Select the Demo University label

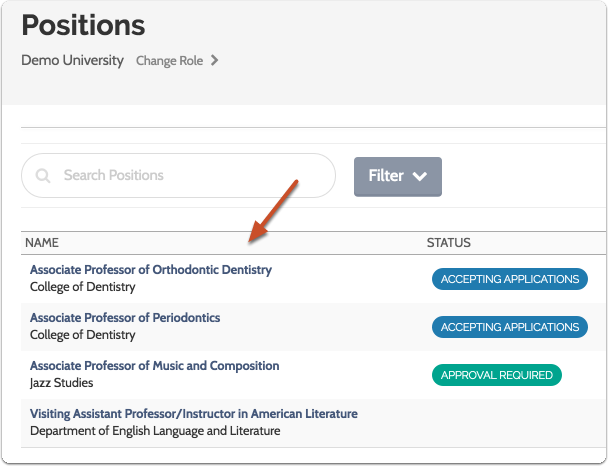click(x=73, y=61)
